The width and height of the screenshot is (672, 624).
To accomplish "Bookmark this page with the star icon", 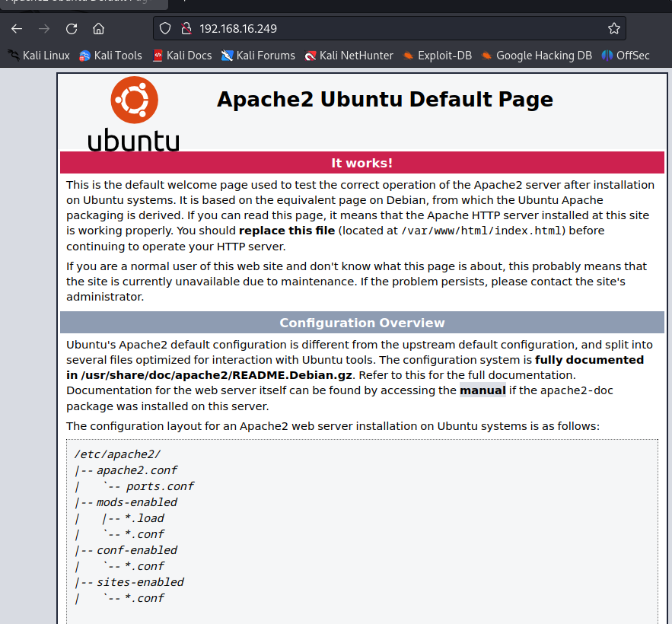I will tap(613, 29).
